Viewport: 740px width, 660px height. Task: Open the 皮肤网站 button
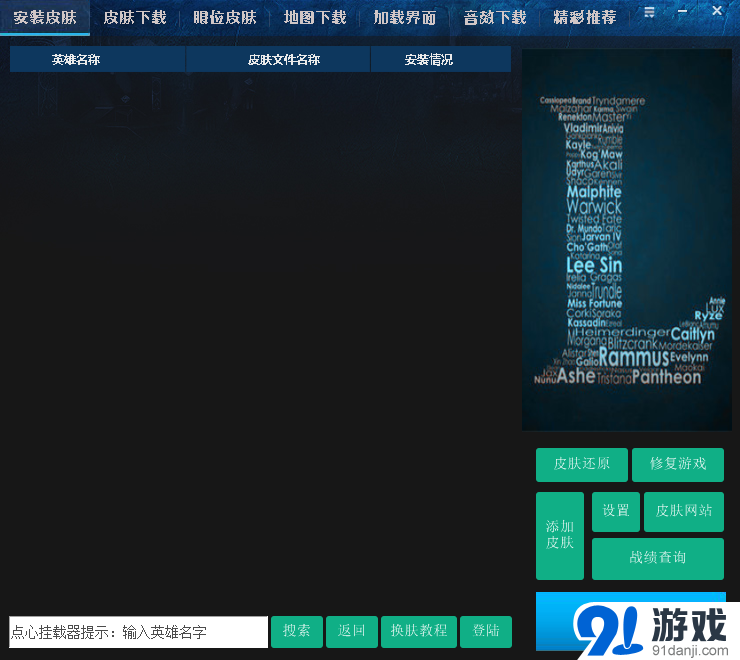coord(684,511)
